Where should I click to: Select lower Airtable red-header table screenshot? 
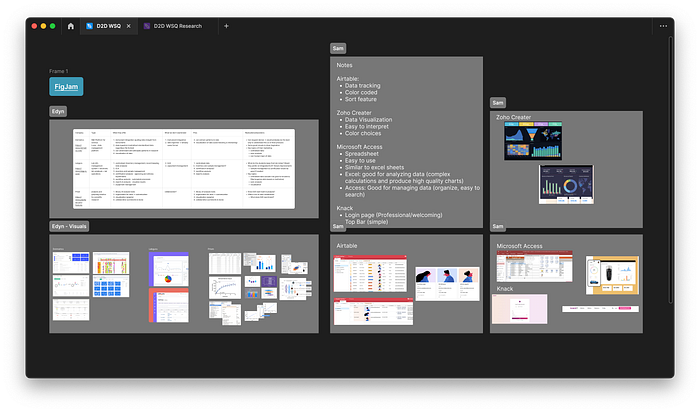point(373,312)
